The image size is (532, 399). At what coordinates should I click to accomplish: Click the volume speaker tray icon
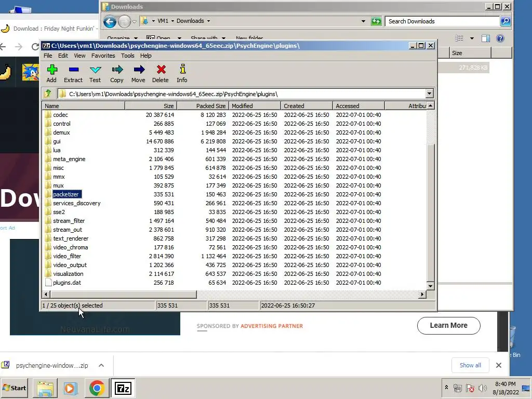click(482, 388)
